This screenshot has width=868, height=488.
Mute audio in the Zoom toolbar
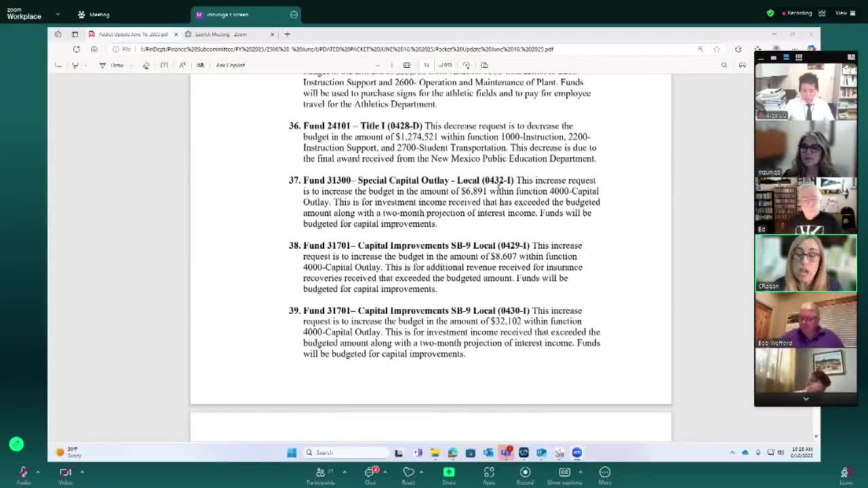tap(24, 474)
